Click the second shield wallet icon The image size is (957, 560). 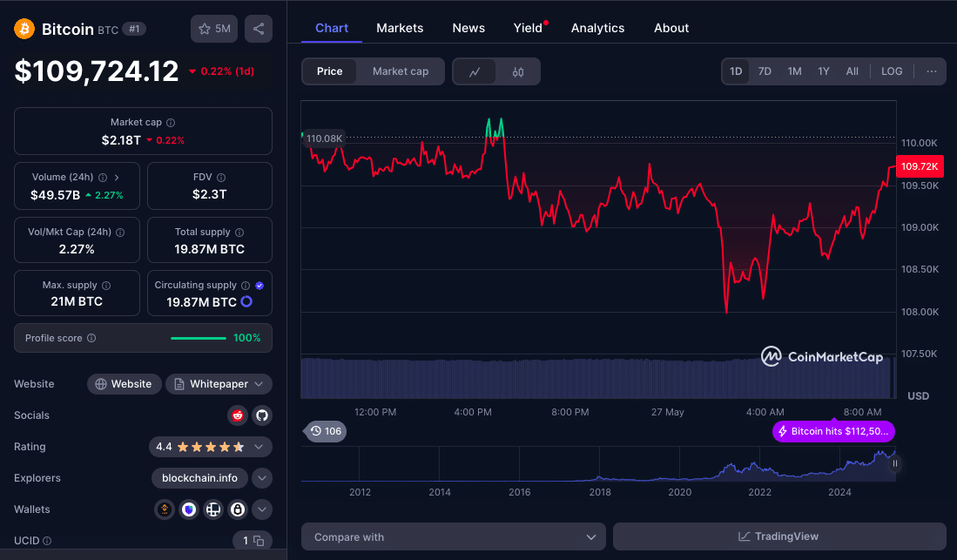tap(189, 509)
